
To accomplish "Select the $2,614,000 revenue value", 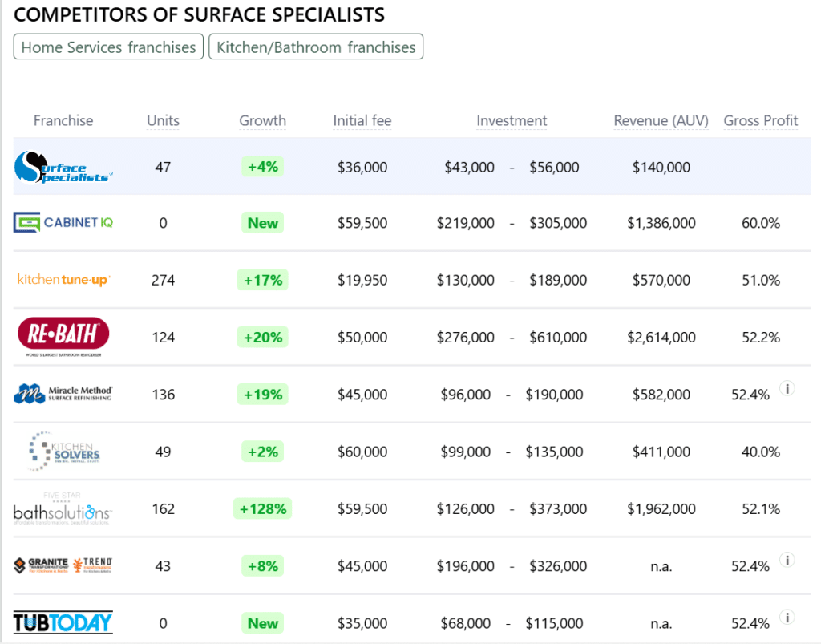I will (x=661, y=337).
